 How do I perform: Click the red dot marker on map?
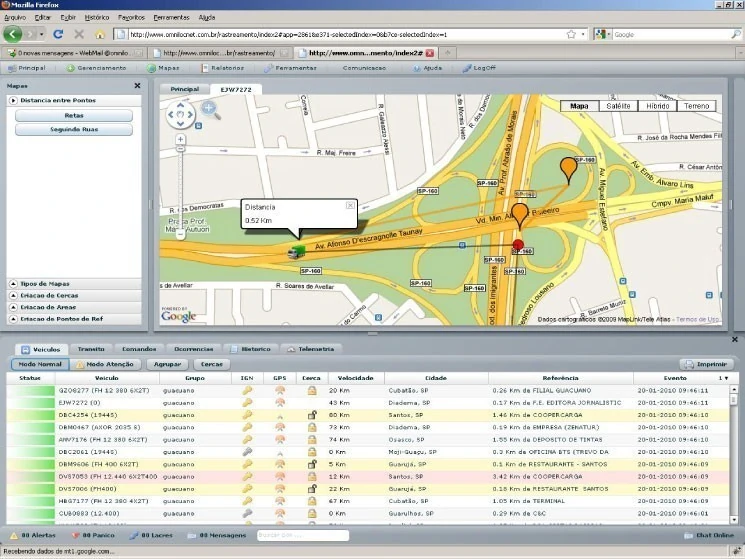(x=518, y=245)
